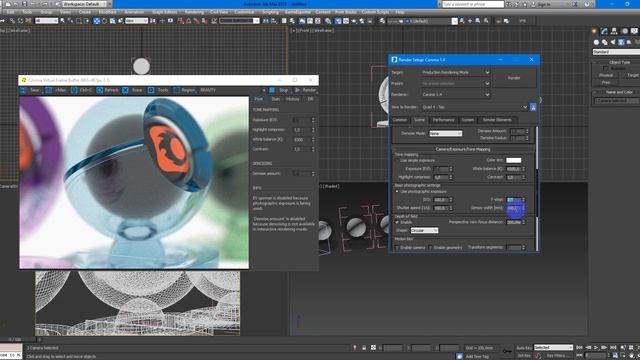The width and height of the screenshot is (640, 360).
Task: Go to start frame of animation
Action: pos(579,348)
